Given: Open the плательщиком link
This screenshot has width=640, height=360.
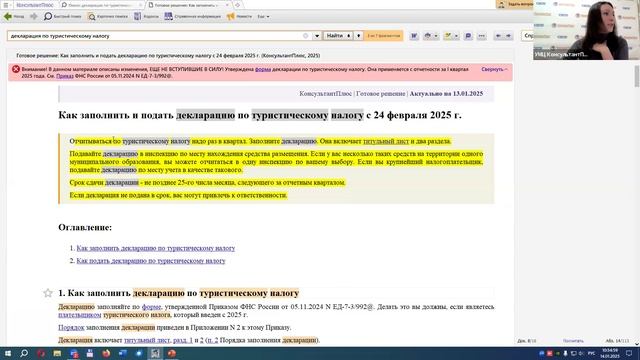Looking at the screenshot, I should click(x=80, y=315).
